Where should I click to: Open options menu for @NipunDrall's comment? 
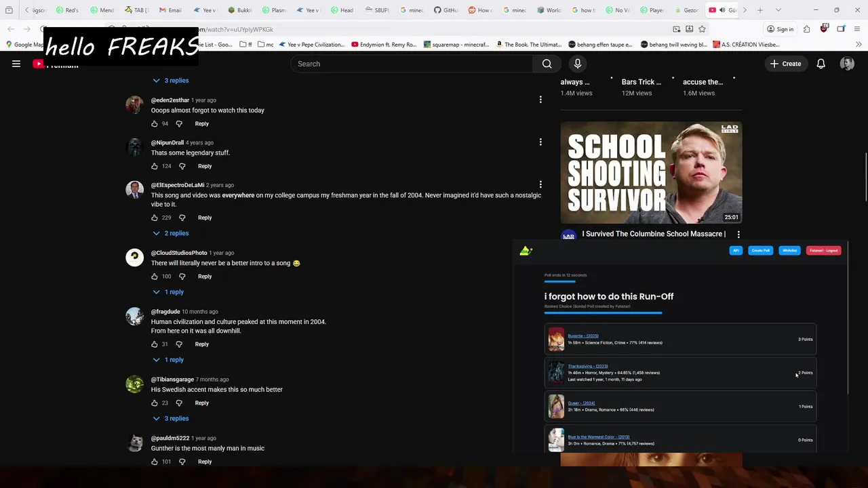click(x=540, y=142)
